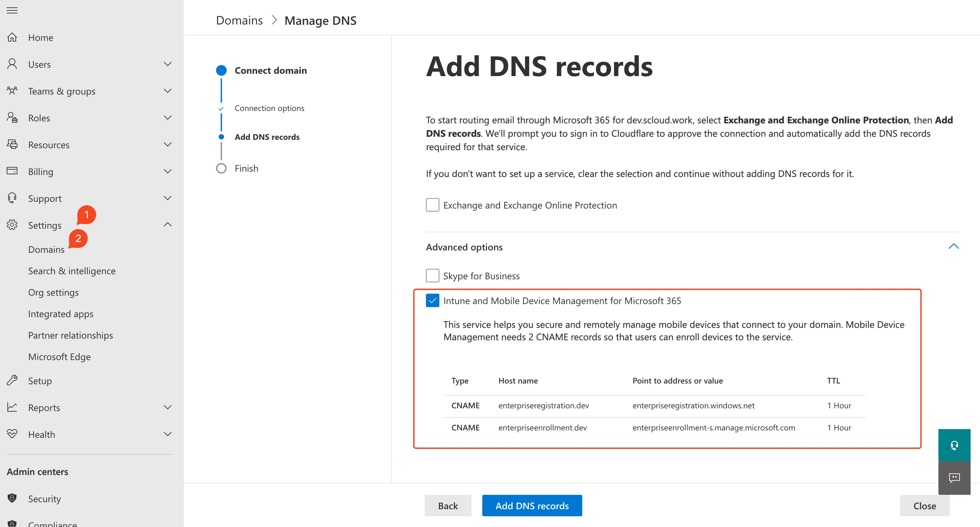This screenshot has width=980, height=527.
Task: Click the Add DNS records button
Action: (532, 506)
